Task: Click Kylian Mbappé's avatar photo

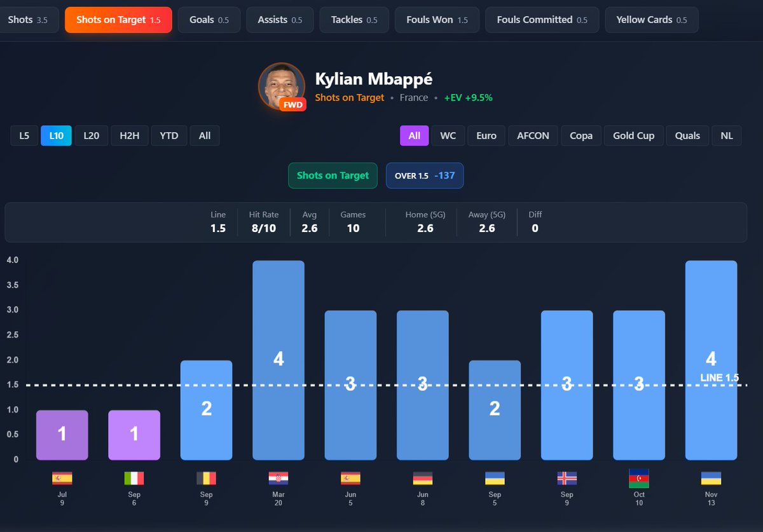Action: (x=280, y=85)
